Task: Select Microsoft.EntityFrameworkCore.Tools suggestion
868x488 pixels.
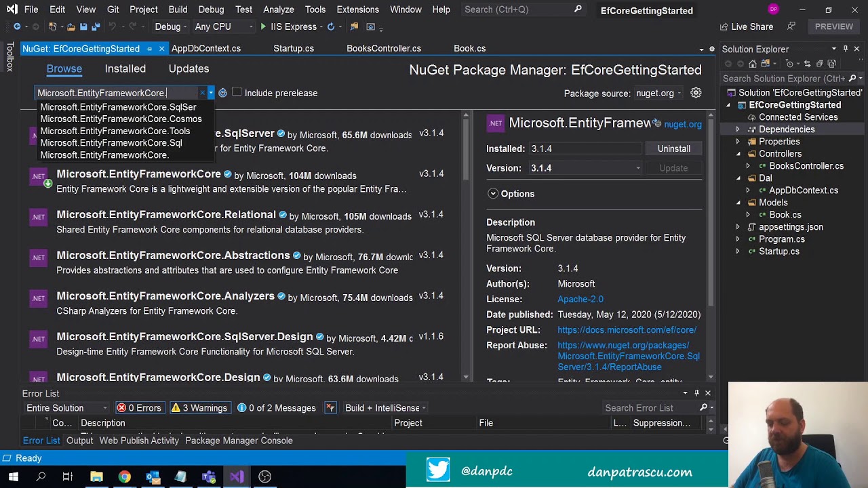Action: (115, 131)
